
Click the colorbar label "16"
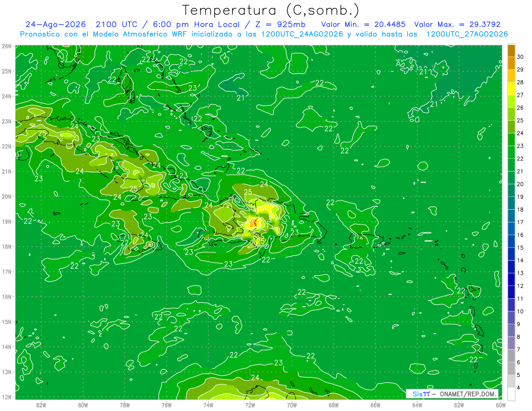click(x=520, y=235)
